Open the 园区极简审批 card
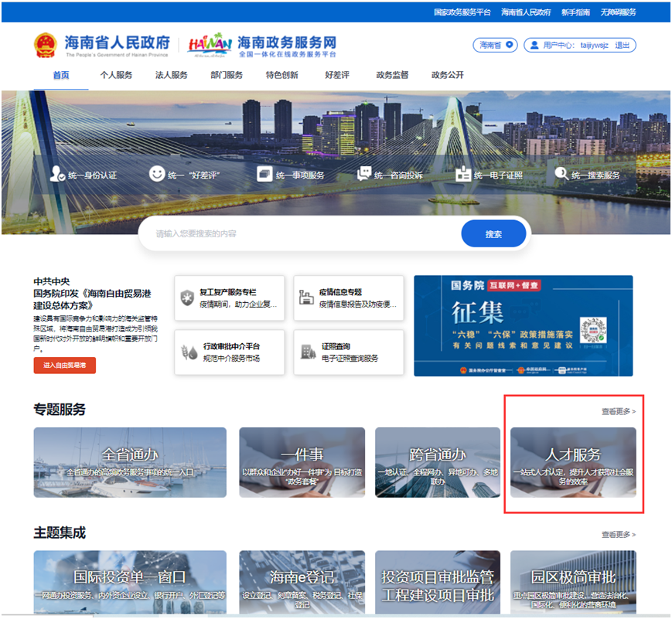 pyautogui.click(x=573, y=583)
